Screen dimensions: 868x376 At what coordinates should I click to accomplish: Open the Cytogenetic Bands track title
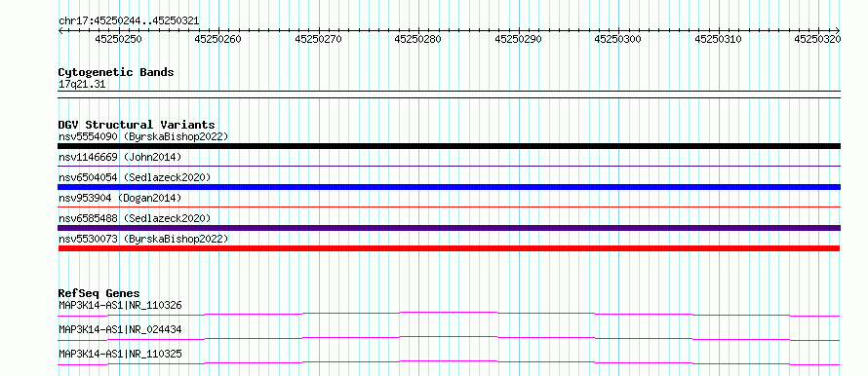pyautogui.click(x=116, y=72)
